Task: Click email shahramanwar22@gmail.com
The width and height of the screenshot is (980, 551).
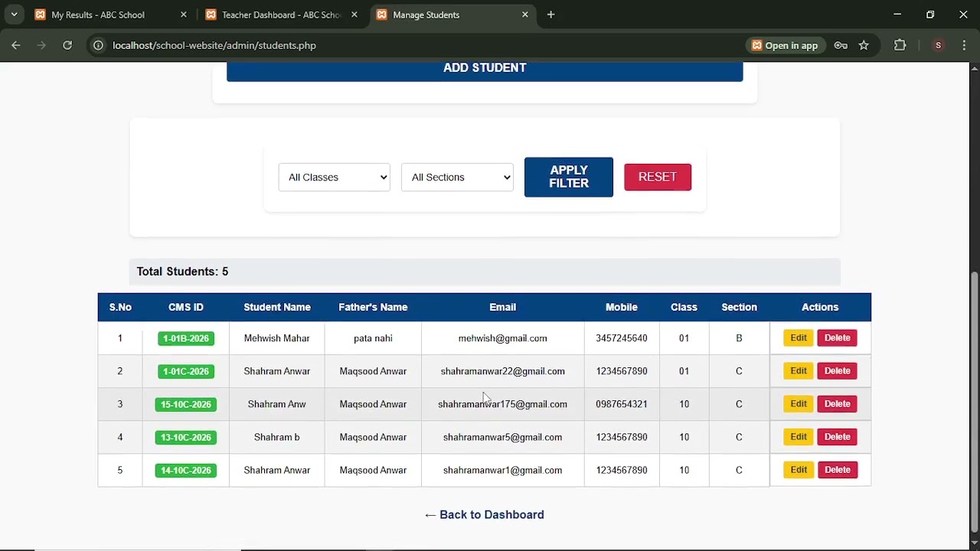Action: tap(503, 371)
